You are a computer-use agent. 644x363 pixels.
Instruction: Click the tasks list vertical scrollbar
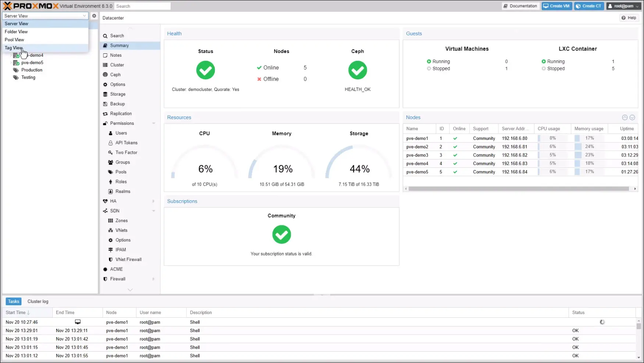point(639,326)
